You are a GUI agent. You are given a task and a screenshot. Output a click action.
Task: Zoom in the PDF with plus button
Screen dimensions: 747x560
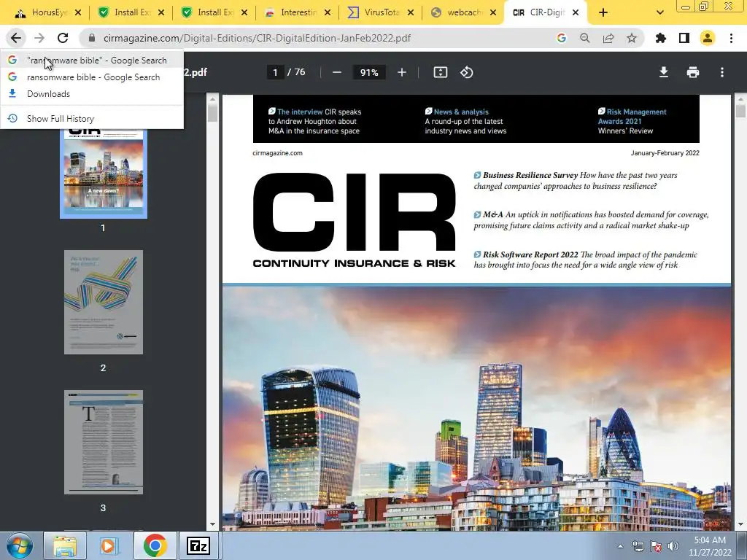(x=402, y=72)
